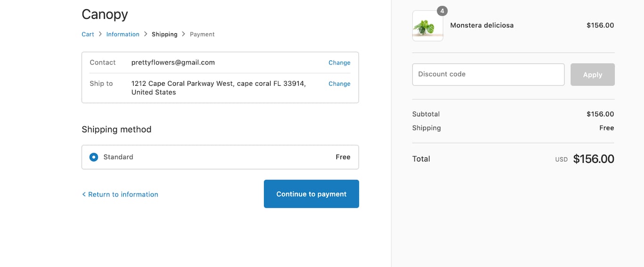644x267 pixels.
Task: Click the Cart breadcrumb link
Action: pos(88,34)
